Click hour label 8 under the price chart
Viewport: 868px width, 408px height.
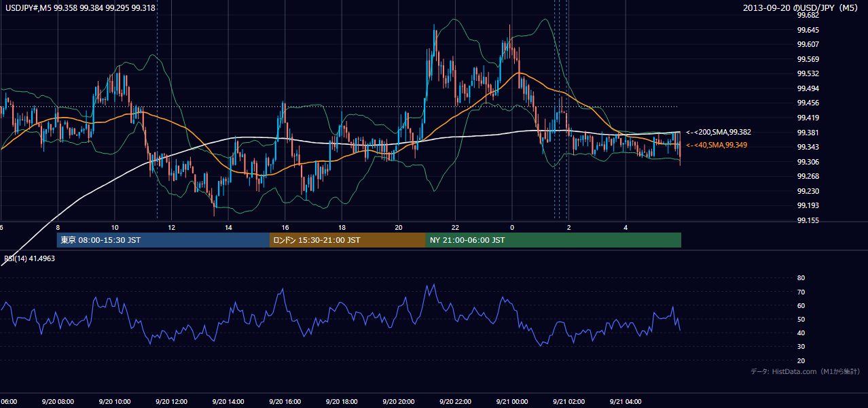[58, 228]
